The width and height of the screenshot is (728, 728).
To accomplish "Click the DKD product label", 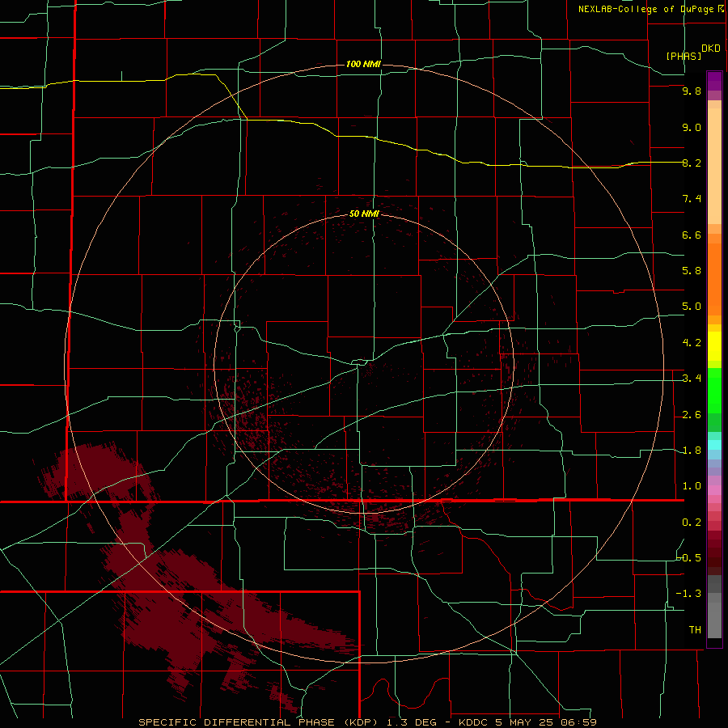I will [x=710, y=49].
